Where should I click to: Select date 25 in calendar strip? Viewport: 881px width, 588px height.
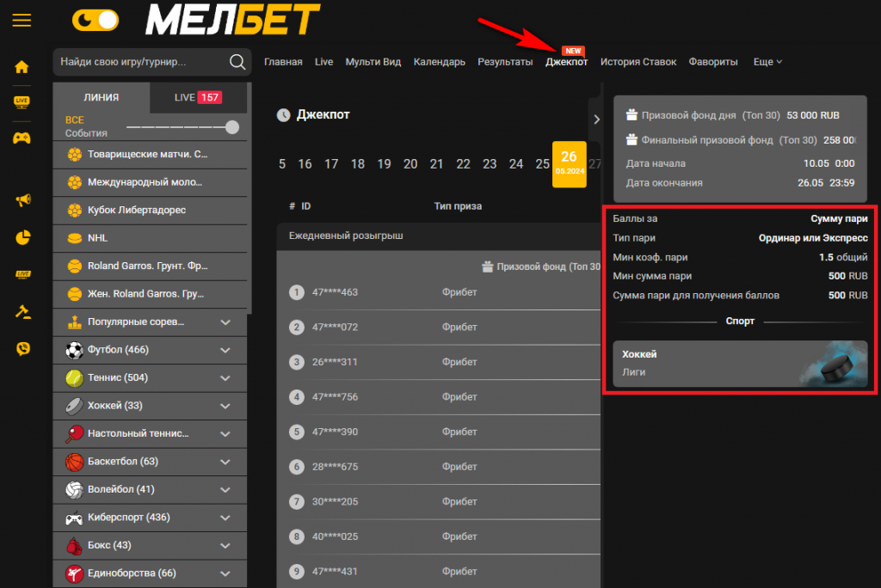point(542,164)
